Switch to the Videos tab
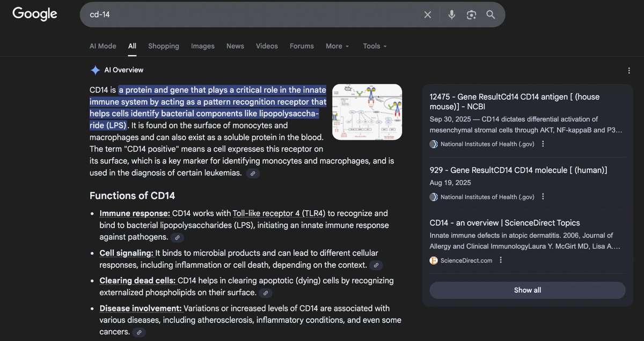Image resolution: width=644 pixels, height=341 pixels. [267, 46]
